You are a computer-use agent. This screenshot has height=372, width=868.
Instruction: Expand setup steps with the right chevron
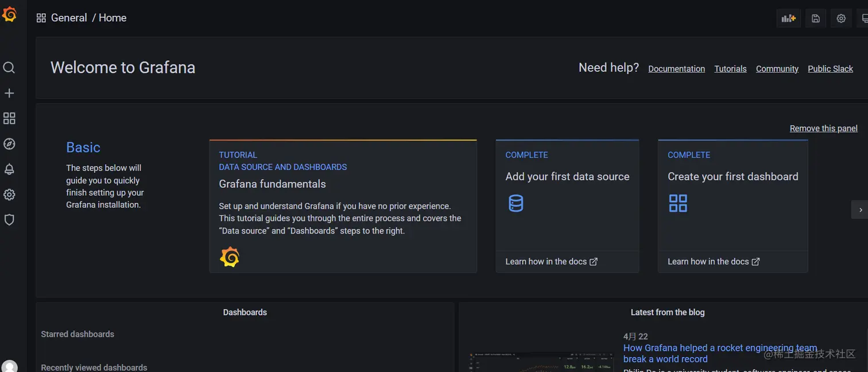(860, 210)
